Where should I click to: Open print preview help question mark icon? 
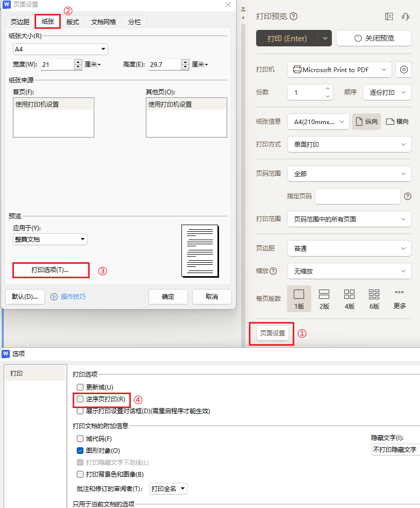click(293, 16)
